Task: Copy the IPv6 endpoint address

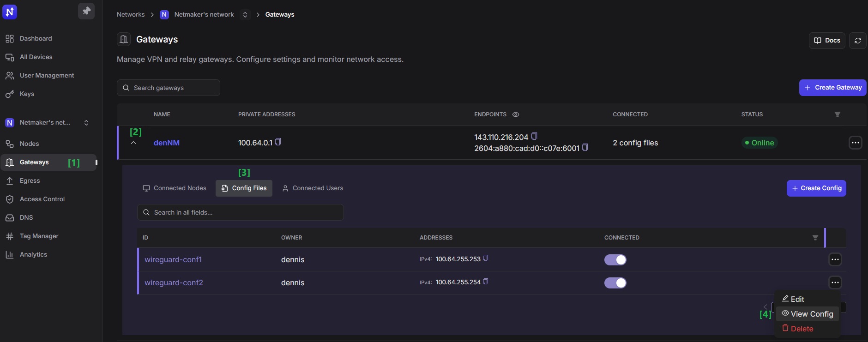Action: [x=585, y=148]
